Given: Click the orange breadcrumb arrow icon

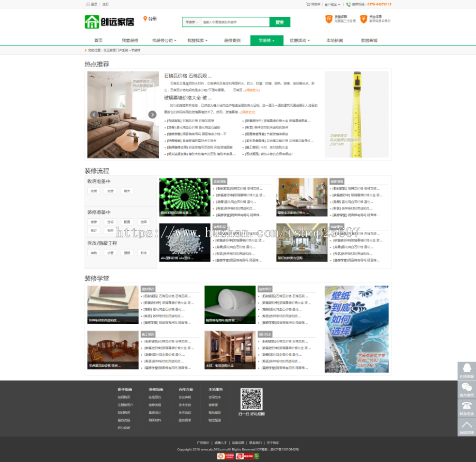Looking at the screenshot, I should pos(86,50).
